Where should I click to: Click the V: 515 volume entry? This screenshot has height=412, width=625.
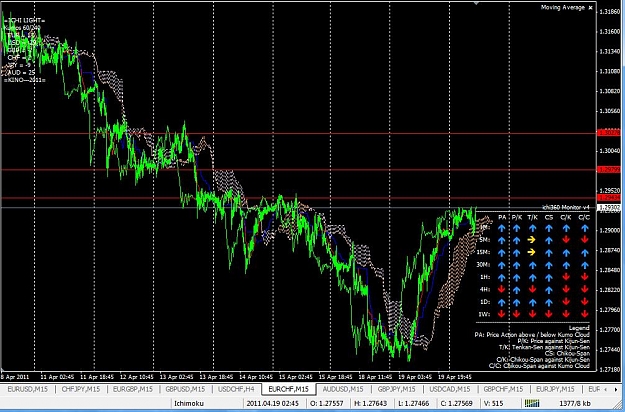[x=493, y=403]
